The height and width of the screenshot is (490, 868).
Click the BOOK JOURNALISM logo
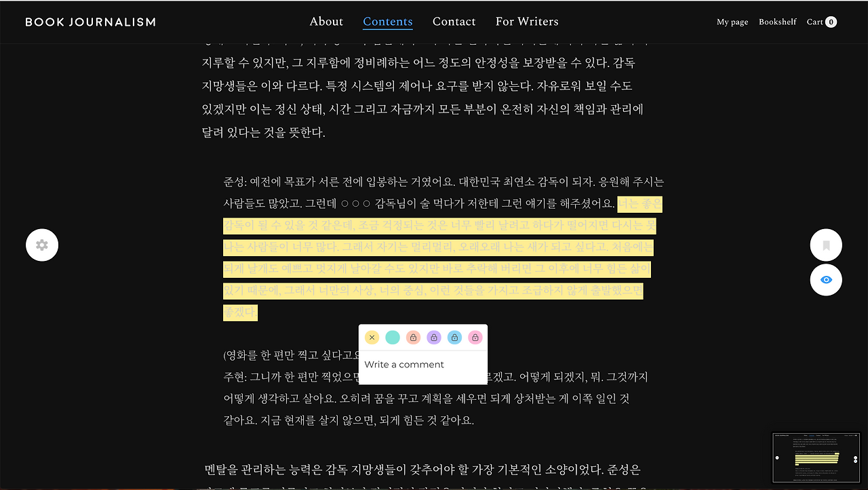[x=90, y=21]
